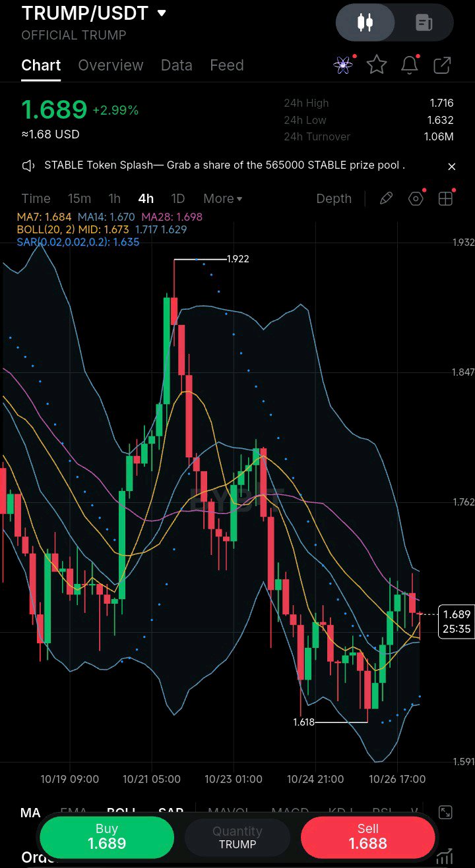Tap the +2.99% change percentage
Image resolution: width=475 pixels, height=868 pixels.
pos(115,110)
